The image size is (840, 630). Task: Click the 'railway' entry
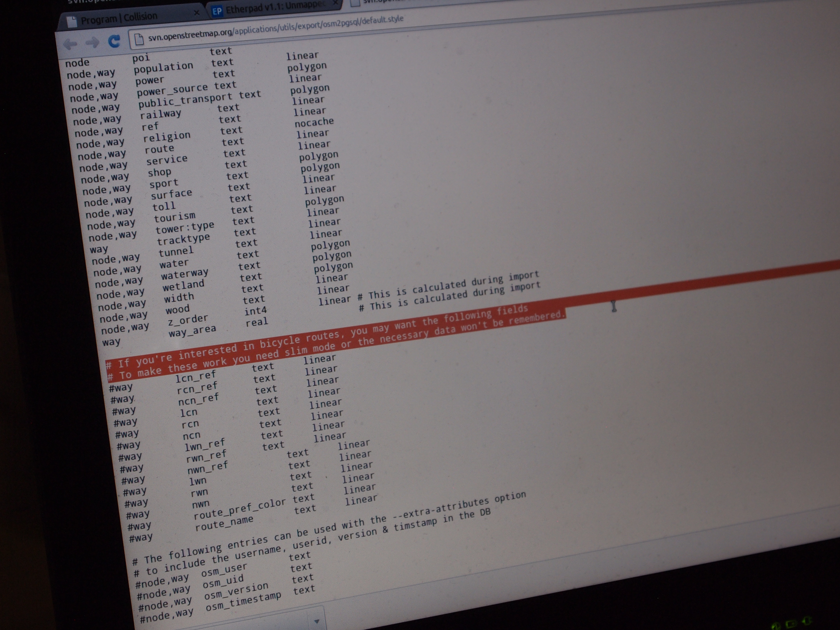pyautogui.click(x=160, y=114)
